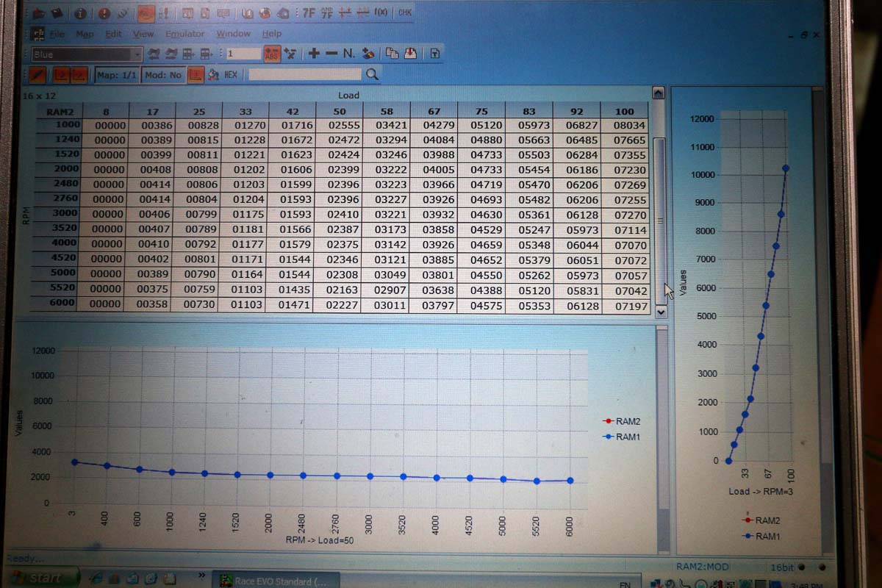Click the plus increment icon
This screenshot has width=882, height=588.
pos(314,54)
